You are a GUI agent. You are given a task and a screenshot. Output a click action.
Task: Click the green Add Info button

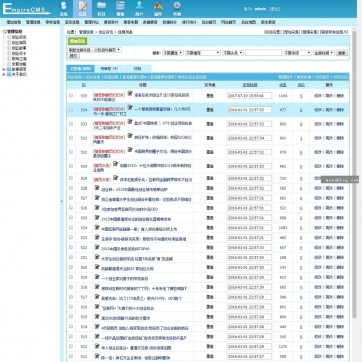pos(78,41)
